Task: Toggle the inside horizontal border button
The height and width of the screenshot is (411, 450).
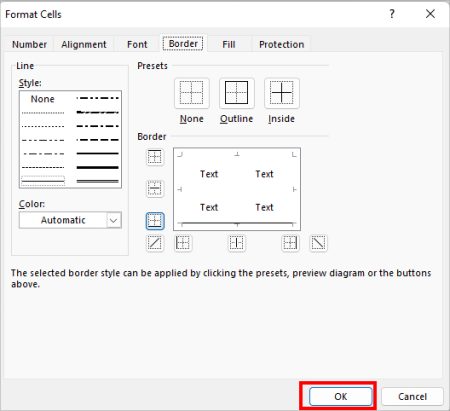Action: click(155, 189)
